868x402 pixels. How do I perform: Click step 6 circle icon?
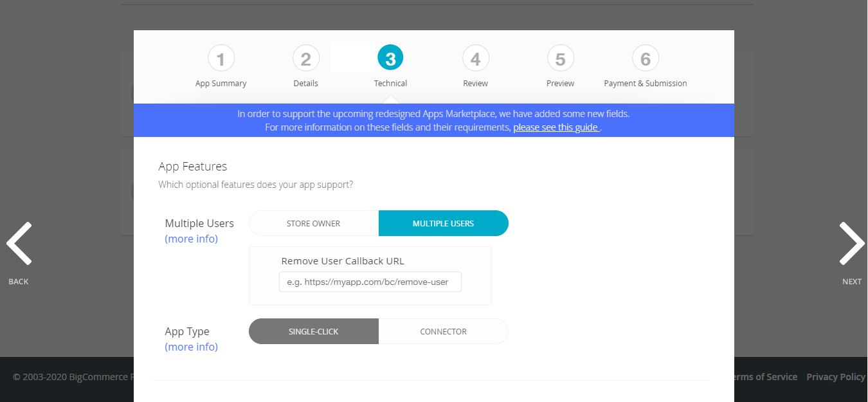pos(646,59)
